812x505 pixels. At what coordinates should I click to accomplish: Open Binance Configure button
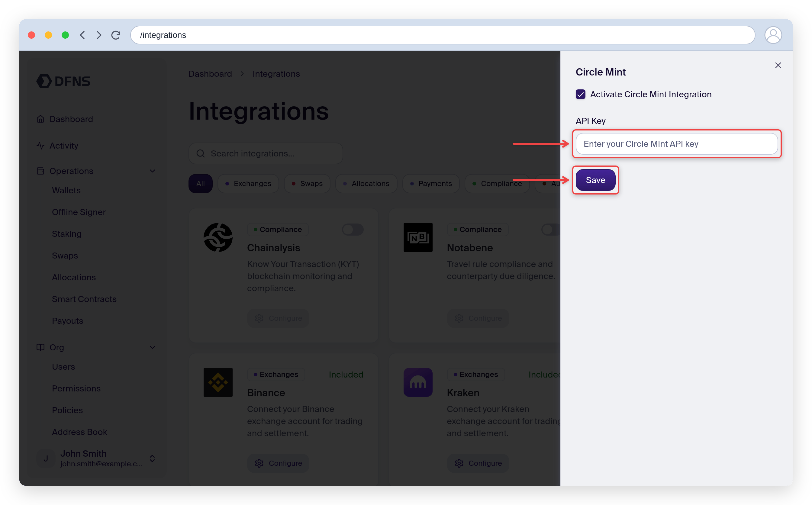pos(278,463)
